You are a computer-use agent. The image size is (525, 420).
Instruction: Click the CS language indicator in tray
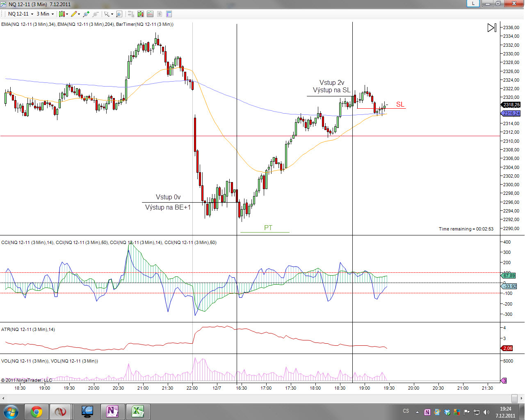point(406,411)
